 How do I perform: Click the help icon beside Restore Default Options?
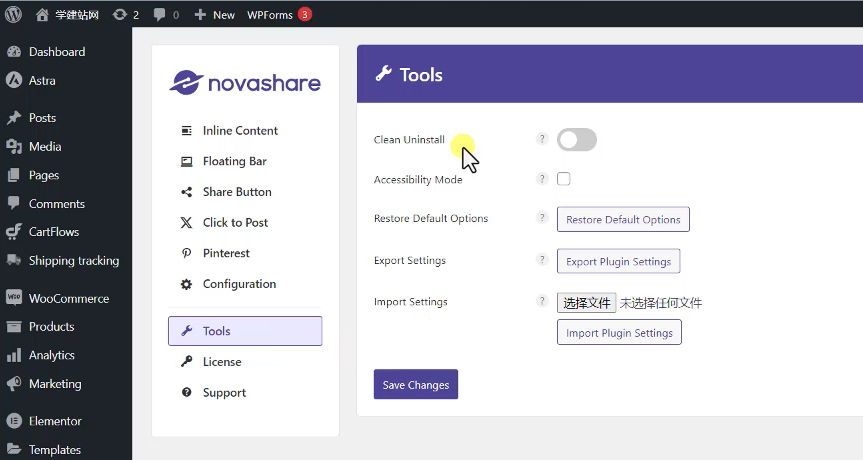click(542, 218)
